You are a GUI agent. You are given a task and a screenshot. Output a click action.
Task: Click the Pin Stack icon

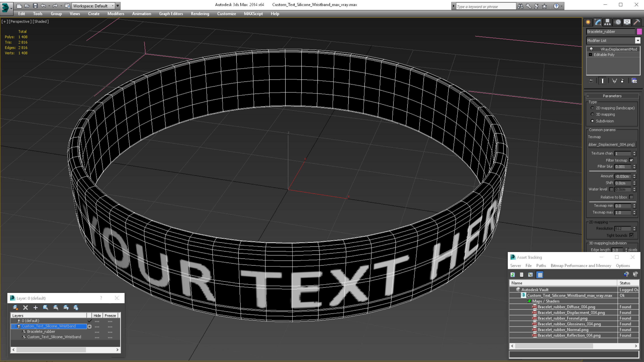(x=591, y=81)
